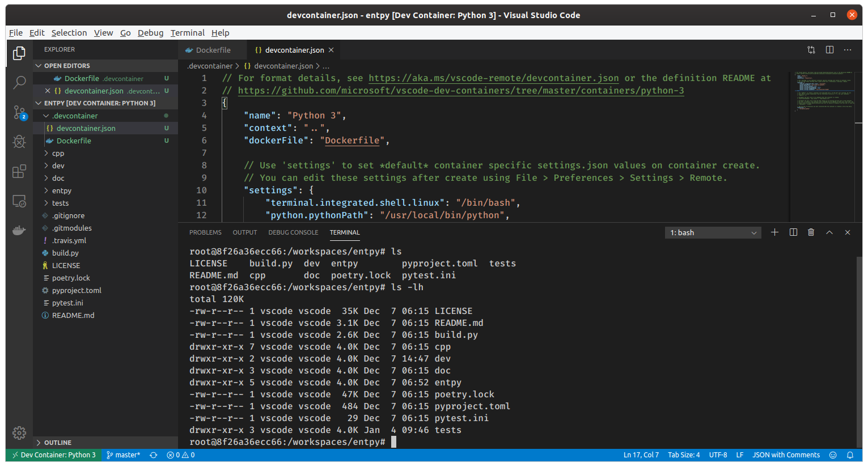The height and width of the screenshot is (467, 868).
Task: Open the Search view in activity bar
Action: [x=19, y=83]
